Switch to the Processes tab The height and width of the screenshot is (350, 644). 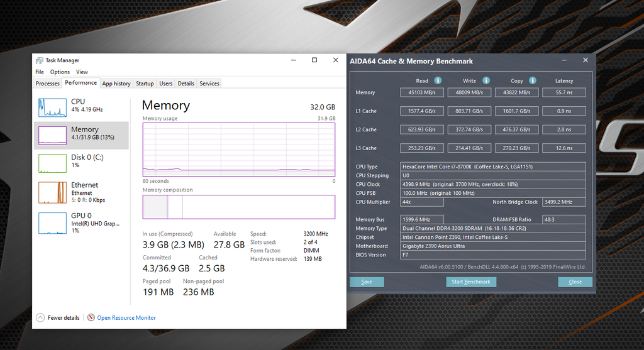(48, 84)
